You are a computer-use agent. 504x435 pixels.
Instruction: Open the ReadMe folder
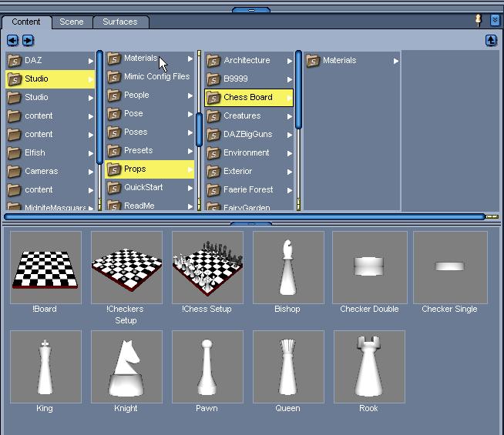[150, 205]
